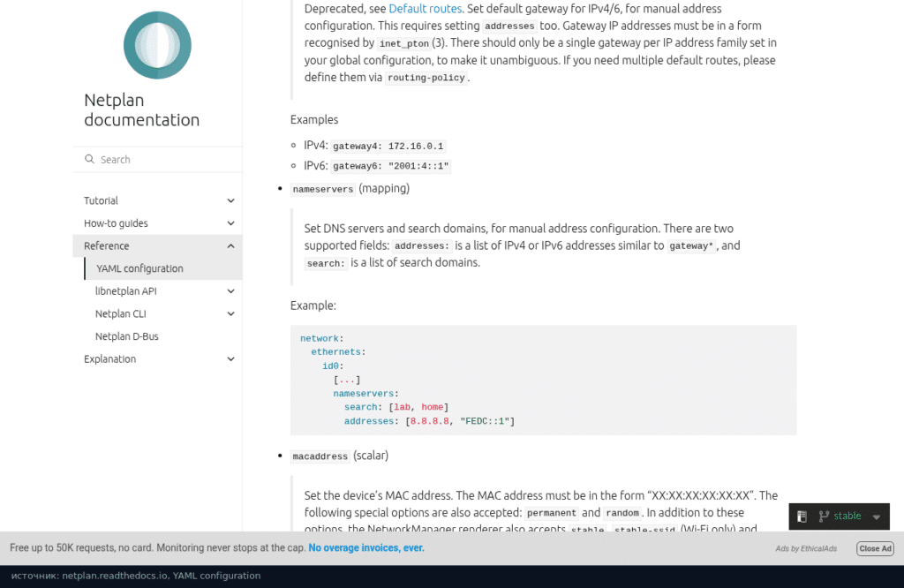Close the ad with Close Ad button

click(x=875, y=549)
